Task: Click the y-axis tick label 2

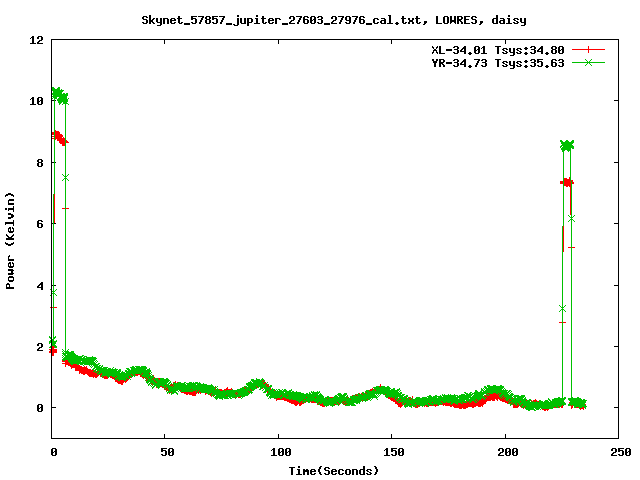Action: click(40, 347)
